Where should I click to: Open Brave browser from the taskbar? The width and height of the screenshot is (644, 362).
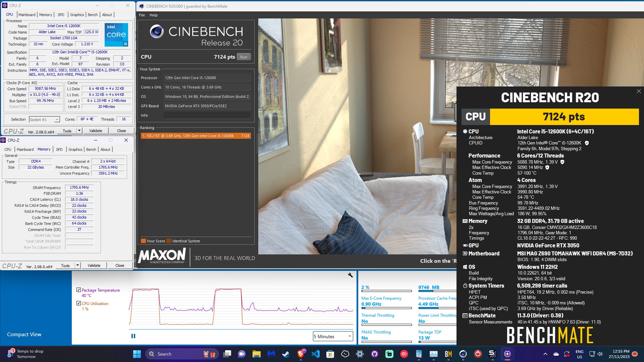(301, 354)
